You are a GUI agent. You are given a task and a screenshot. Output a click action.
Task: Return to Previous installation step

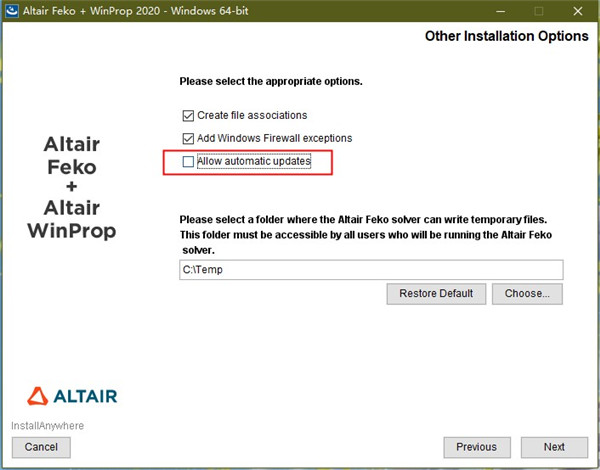(x=477, y=447)
